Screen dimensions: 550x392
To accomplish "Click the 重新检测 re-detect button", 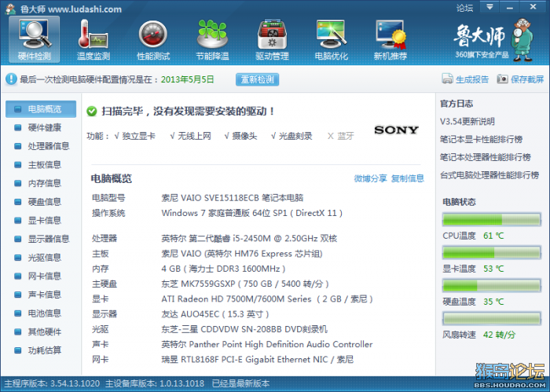I will click(258, 79).
